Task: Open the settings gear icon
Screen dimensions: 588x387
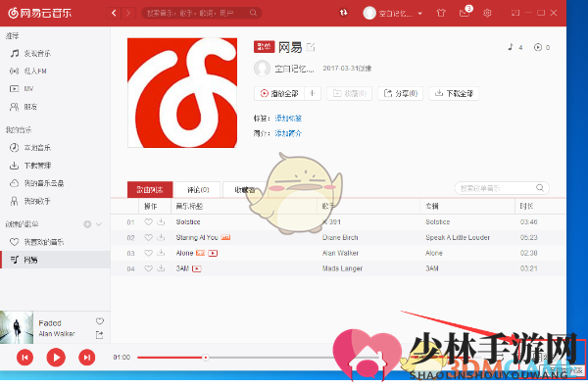Action: [487, 13]
